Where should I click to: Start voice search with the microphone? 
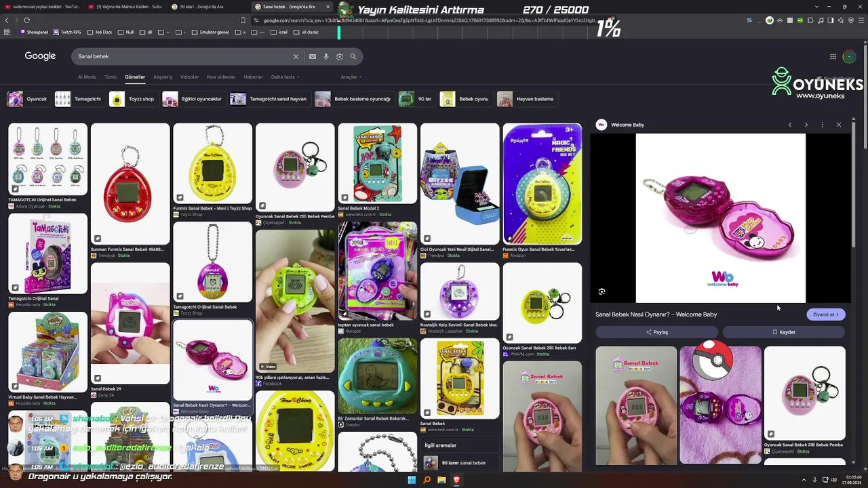[x=326, y=56]
